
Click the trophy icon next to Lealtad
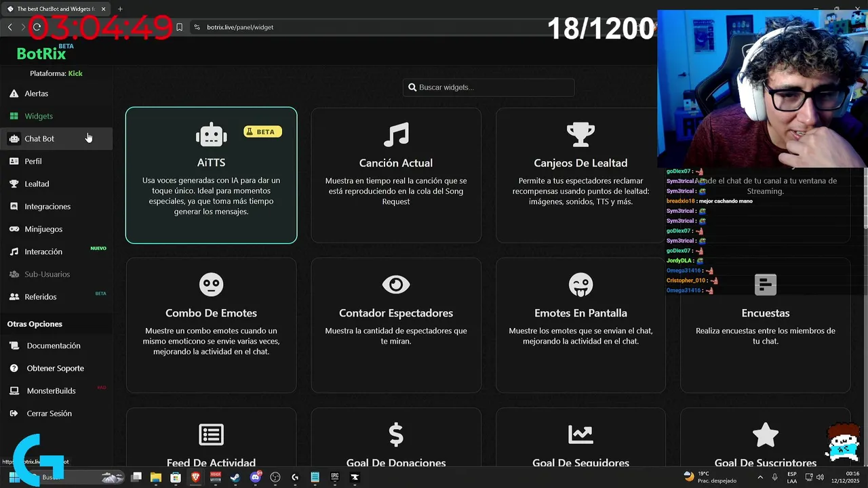[x=14, y=184]
